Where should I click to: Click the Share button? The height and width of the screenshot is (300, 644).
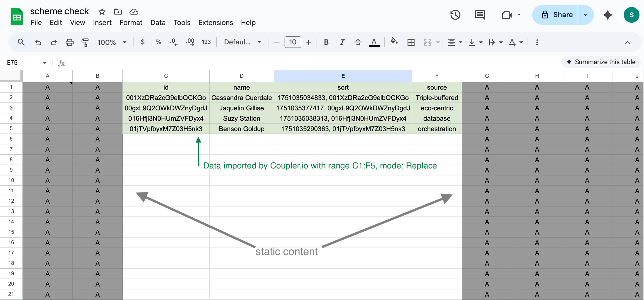[555, 15]
